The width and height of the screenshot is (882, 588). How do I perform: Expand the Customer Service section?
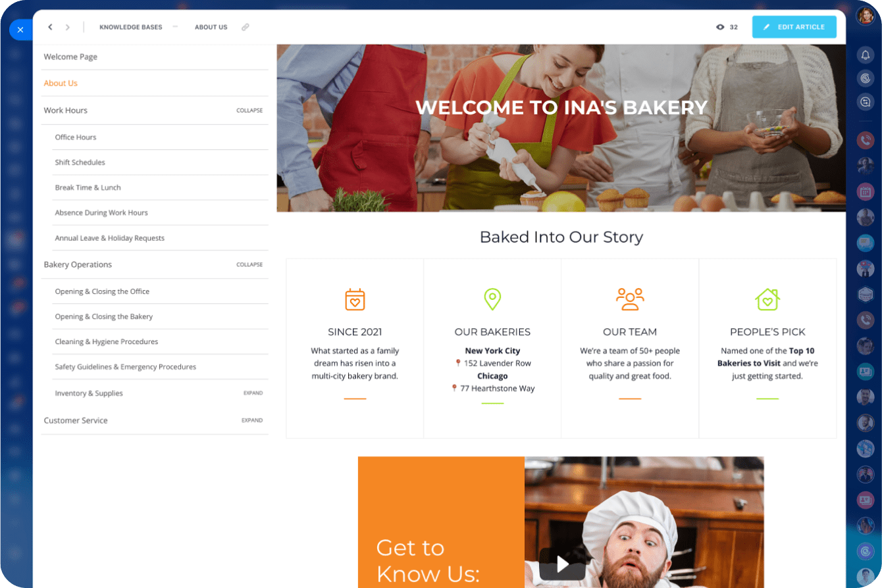(252, 420)
